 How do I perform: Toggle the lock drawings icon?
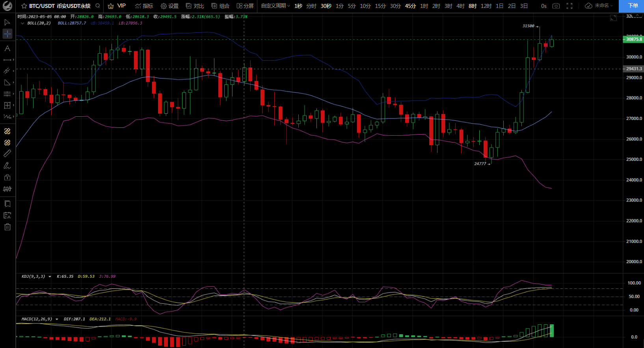(7, 178)
